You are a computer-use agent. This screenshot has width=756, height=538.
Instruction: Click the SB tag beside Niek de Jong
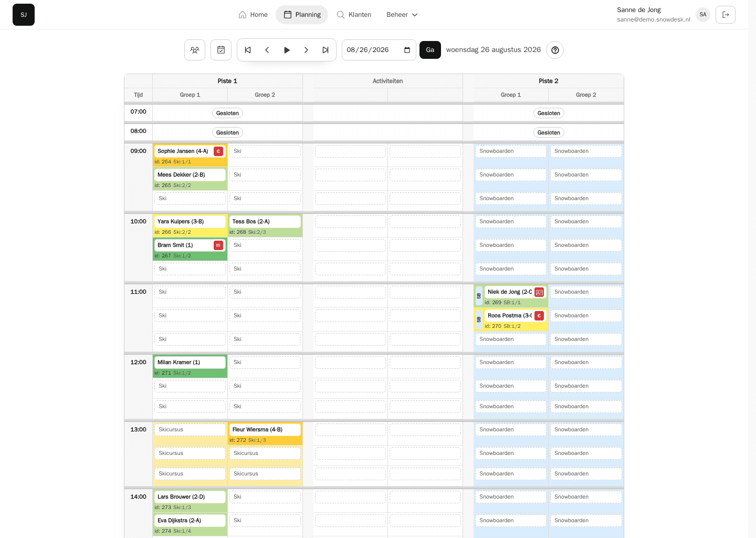tap(479, 296)
